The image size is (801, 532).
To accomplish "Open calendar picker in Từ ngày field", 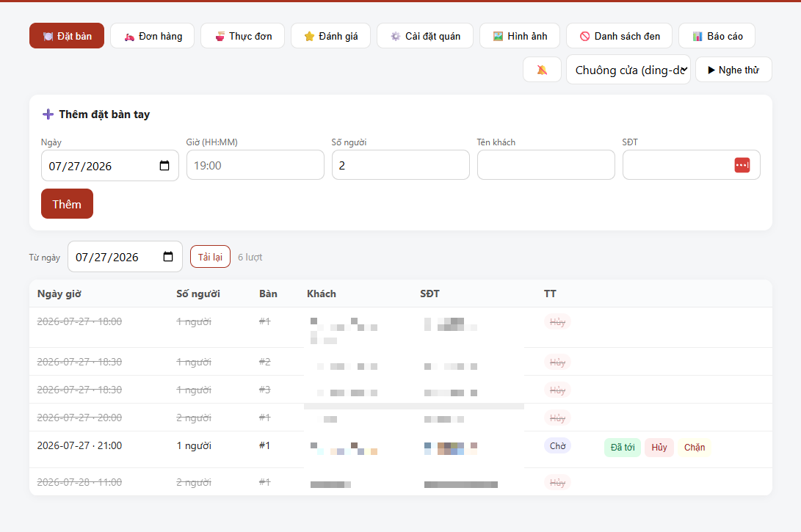I will coord(168,256).
